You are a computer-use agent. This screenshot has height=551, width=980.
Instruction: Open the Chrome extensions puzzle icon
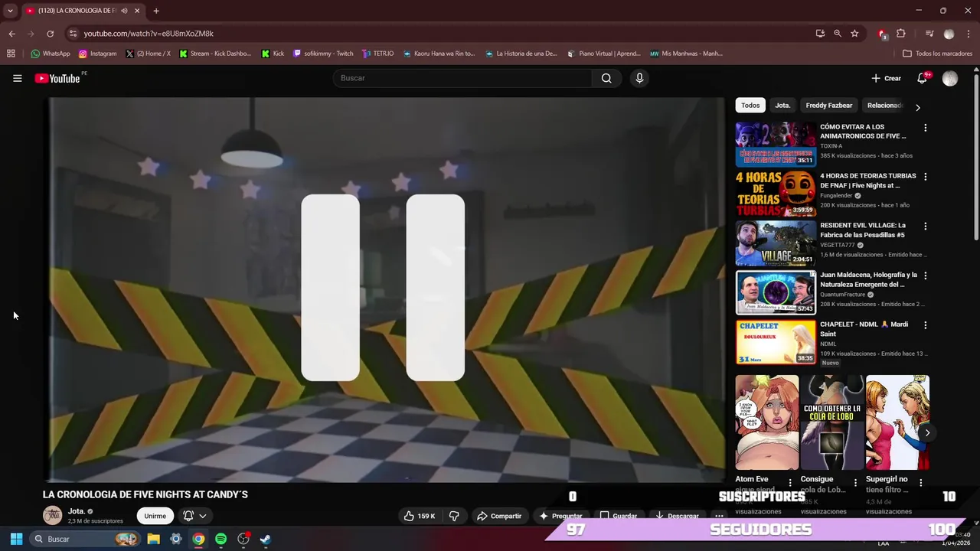click(901, 34)
